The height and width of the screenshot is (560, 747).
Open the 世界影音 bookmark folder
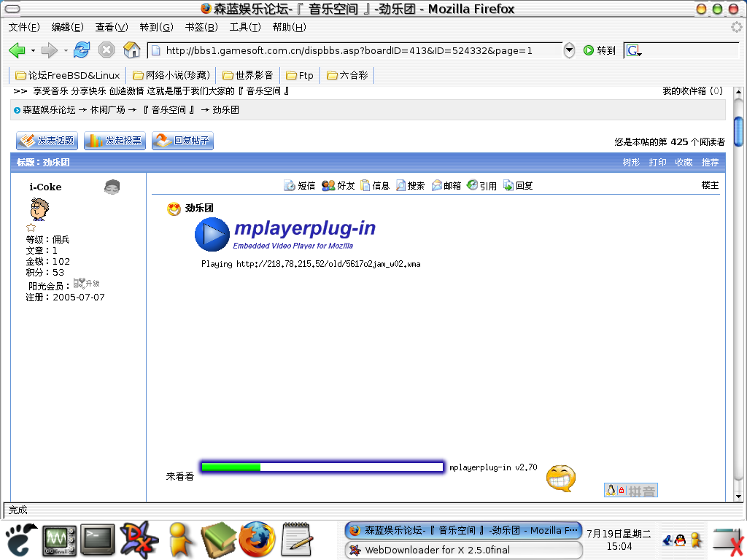tap(248, 75)
